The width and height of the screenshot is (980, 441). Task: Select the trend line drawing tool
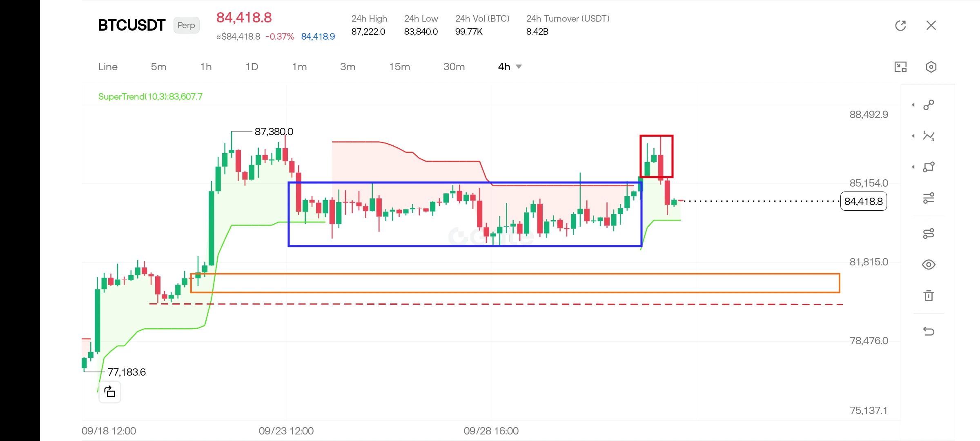click(x=929, y=105)
